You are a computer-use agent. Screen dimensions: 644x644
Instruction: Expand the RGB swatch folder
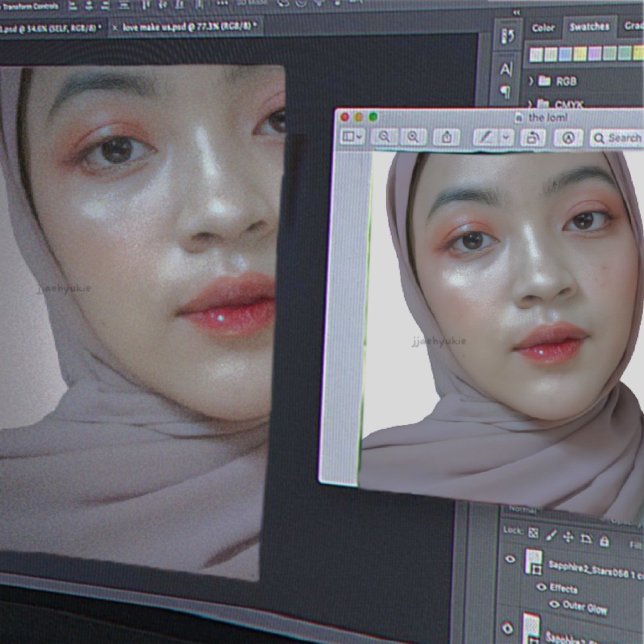tap(531, 81)
